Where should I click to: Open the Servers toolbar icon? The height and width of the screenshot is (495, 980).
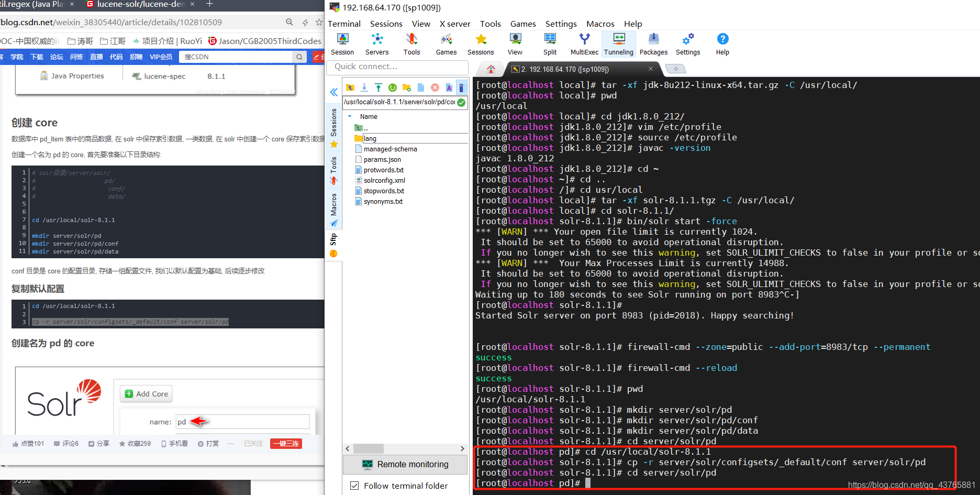(x=377, y=44)
